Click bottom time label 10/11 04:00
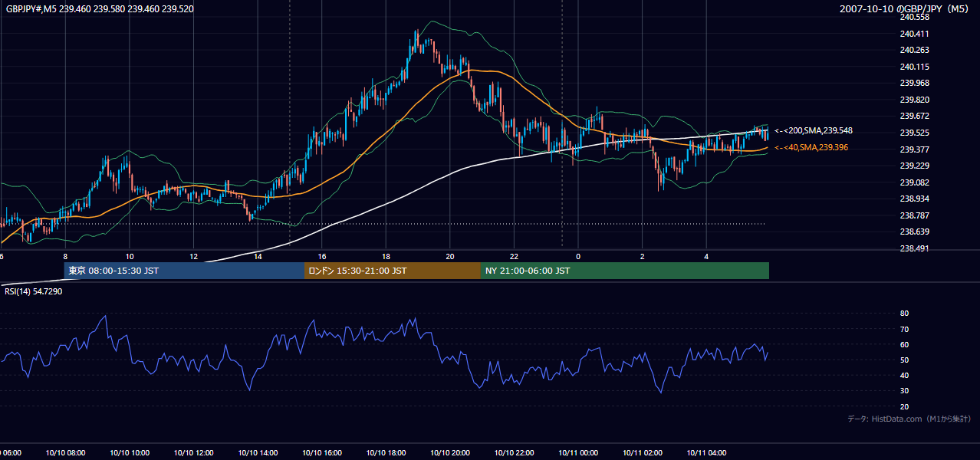Screen dimensions: 980x460 706,453
